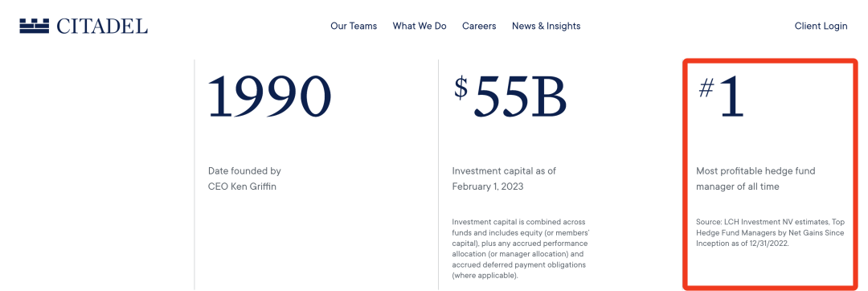The width and height of the screenshot is (868, 291).
Task: Click the CITADEL wordmark text
Action: (102, 26)
